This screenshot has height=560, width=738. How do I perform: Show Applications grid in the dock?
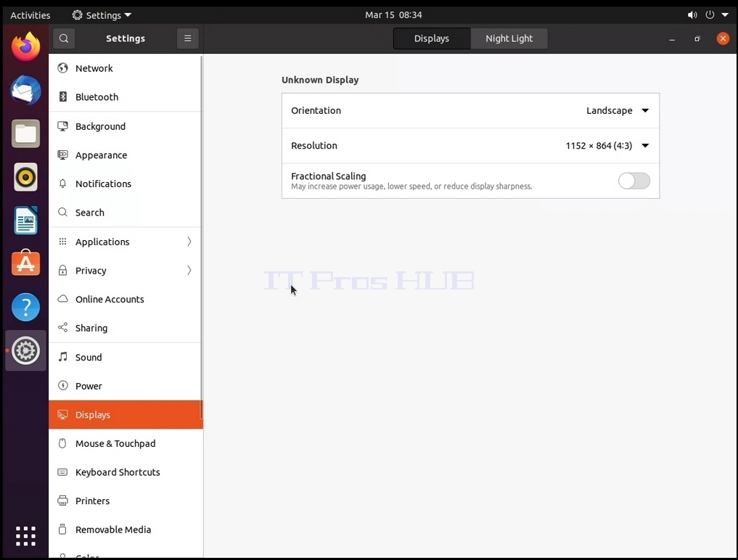point(26,536)
